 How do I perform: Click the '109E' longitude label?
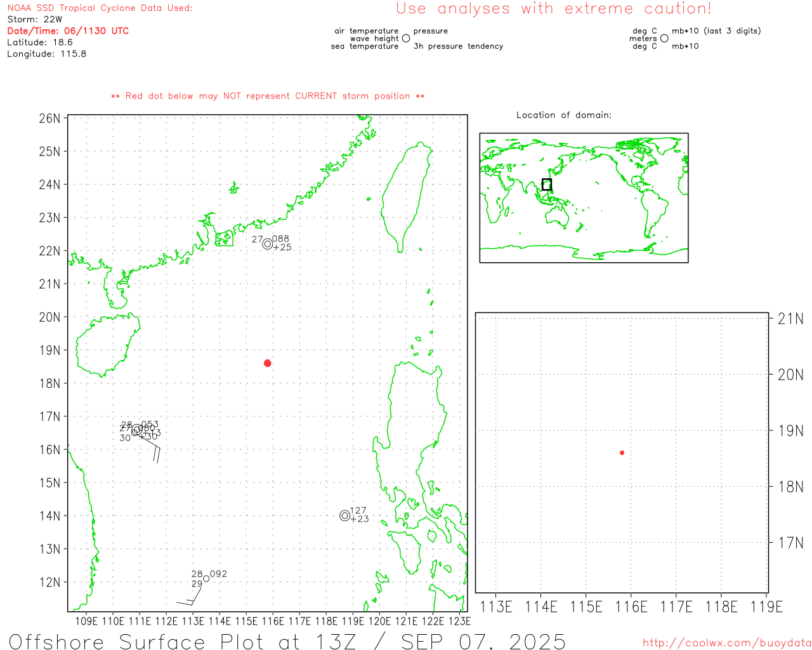pyautogui.click(x=86, y=621)
